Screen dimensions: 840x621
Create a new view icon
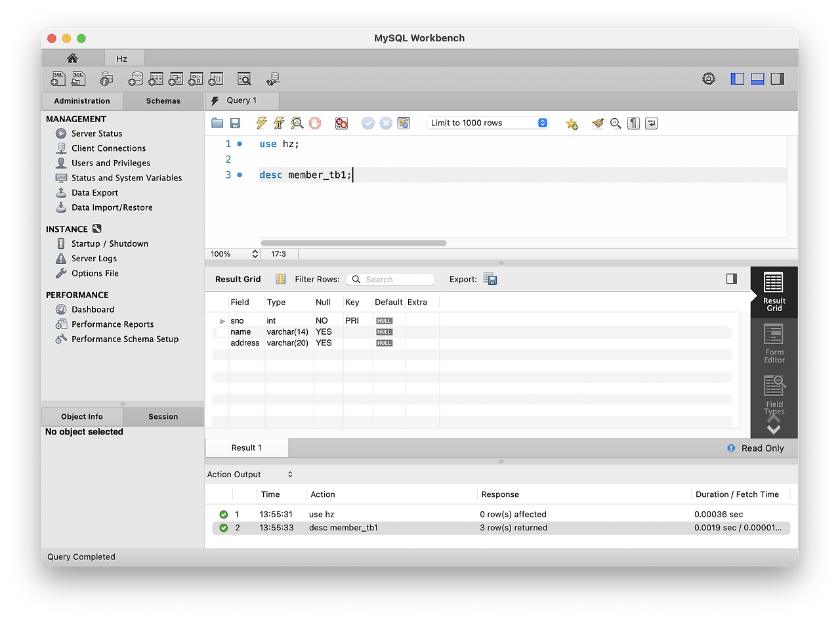(175, 79)
